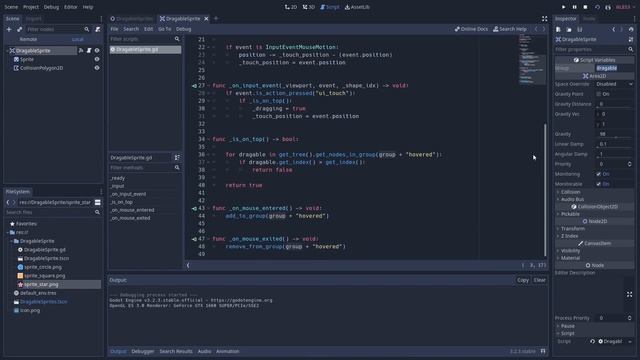Jump to _on_mouse_entered in methods list

[133, 210]
